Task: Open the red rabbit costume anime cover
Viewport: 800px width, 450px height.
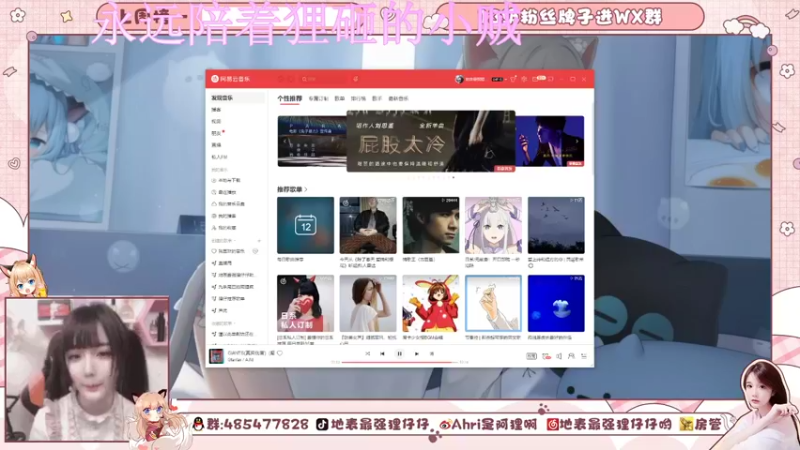Action: click(x=431, y=304)
